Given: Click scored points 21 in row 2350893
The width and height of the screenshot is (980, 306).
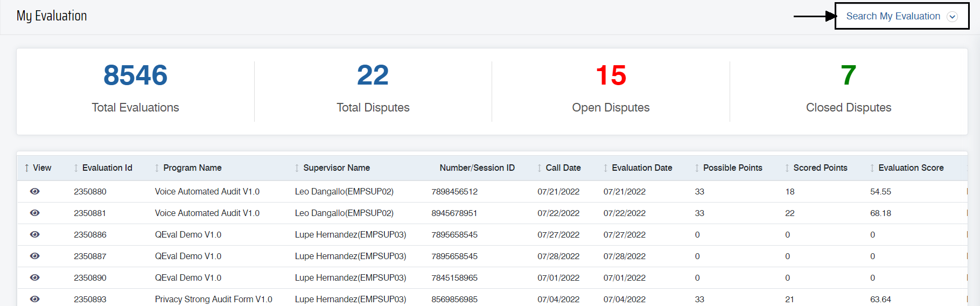Looking at the screenshot, I should click(x=789, y=300).
